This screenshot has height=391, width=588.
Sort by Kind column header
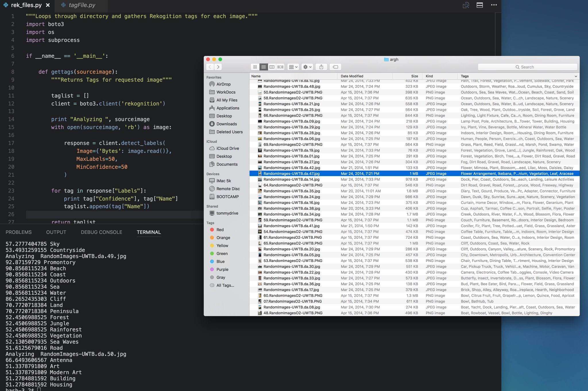[x=440, y=76]
